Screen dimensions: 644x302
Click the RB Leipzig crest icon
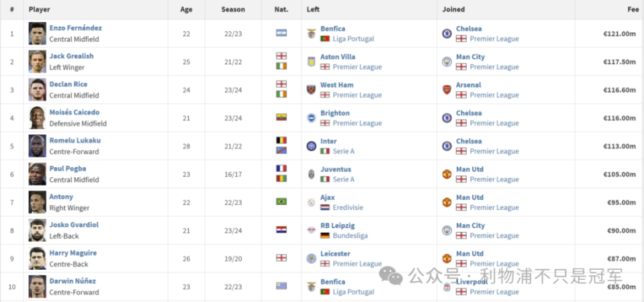[311, 230]
